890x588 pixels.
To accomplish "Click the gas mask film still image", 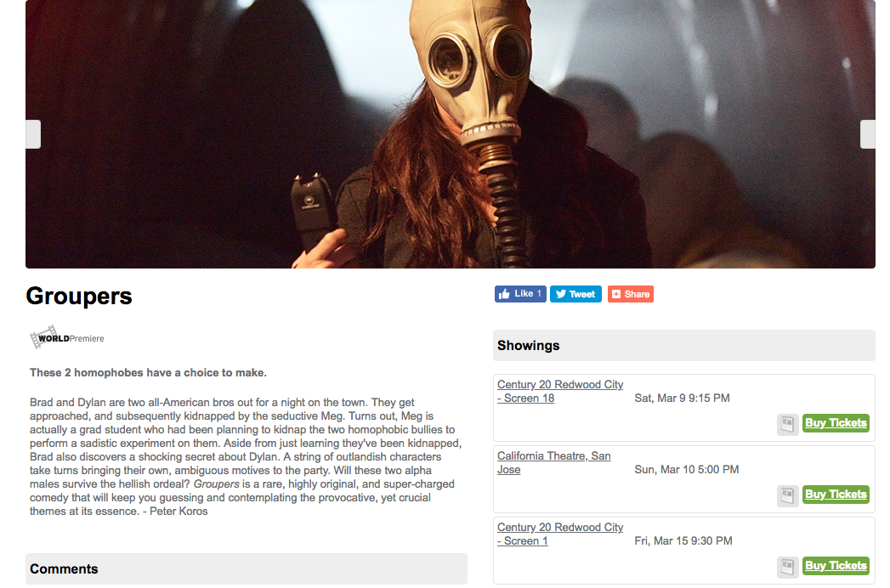I will pos(451,134).
